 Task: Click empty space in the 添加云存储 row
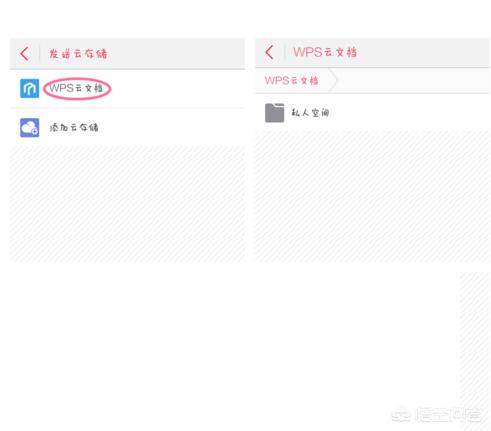click(172, 127)
